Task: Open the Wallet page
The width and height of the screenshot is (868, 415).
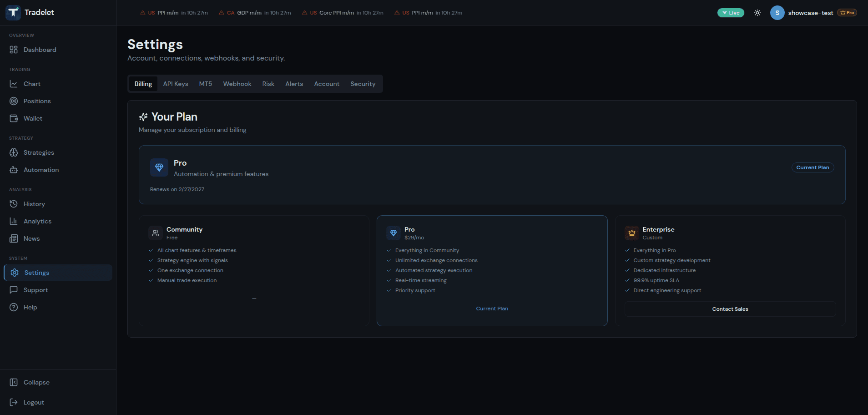Action: pos(33,118)
